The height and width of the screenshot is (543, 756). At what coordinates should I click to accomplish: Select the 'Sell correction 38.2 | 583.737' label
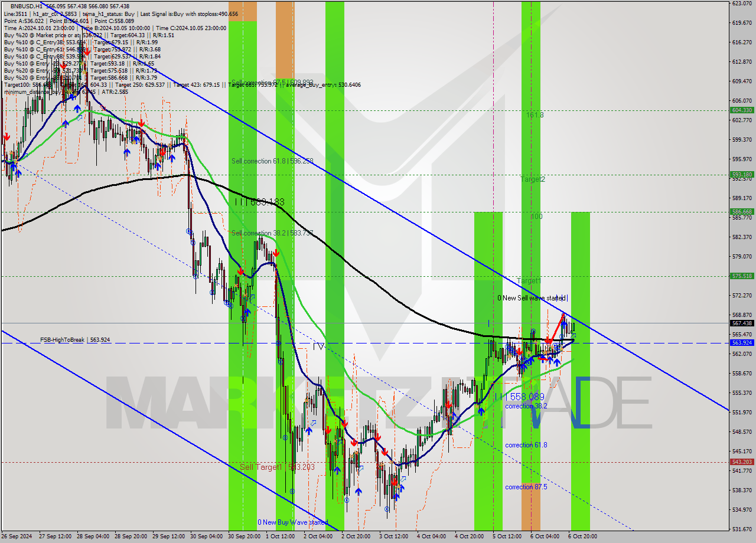(272, 233)
